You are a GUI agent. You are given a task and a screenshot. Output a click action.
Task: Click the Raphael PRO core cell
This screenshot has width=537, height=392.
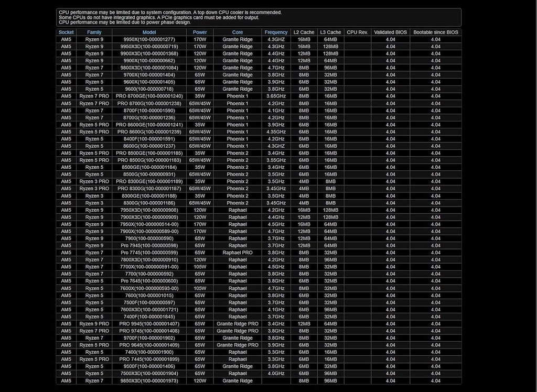point(238,253)
